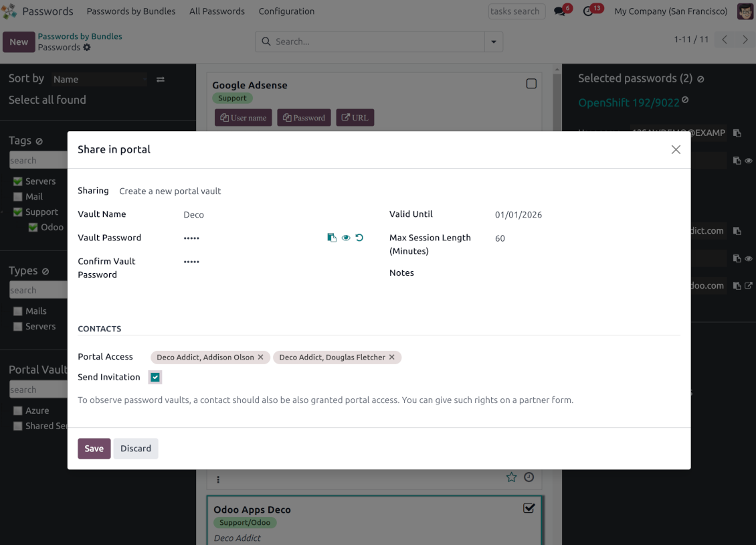
Task: Close the Share in portal dialog
Action: [676, 149]
